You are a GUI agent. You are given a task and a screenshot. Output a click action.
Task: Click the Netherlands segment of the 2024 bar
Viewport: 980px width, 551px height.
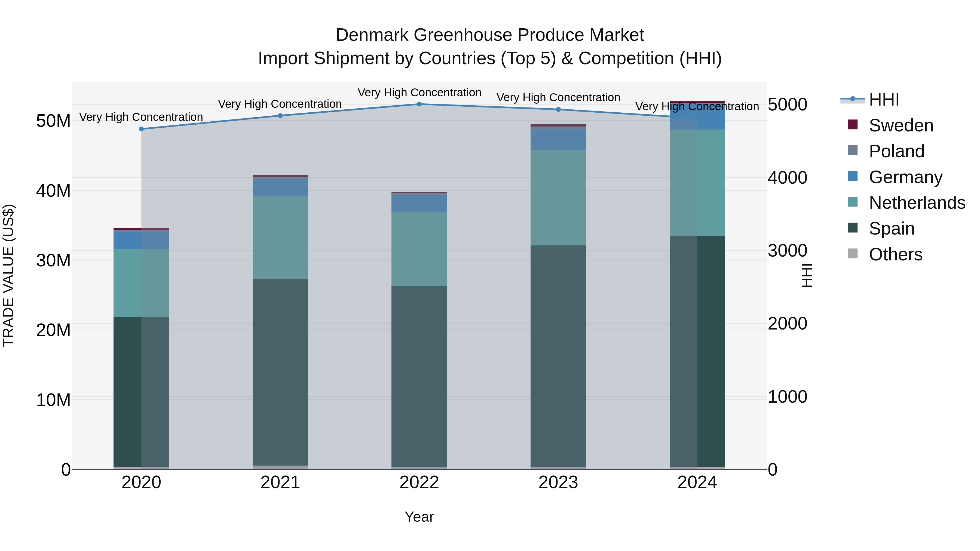point(697,183)
